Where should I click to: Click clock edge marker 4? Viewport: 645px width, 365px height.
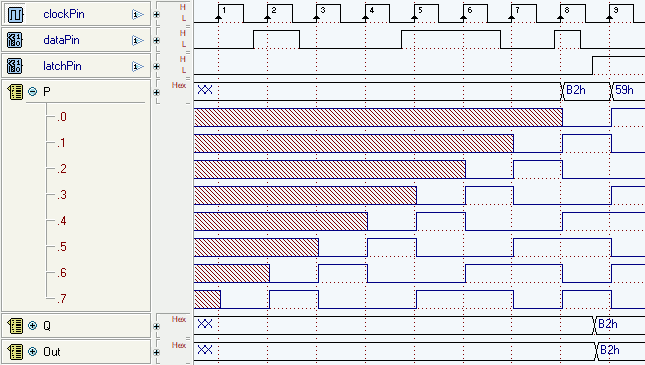click(x=366, y=17)
